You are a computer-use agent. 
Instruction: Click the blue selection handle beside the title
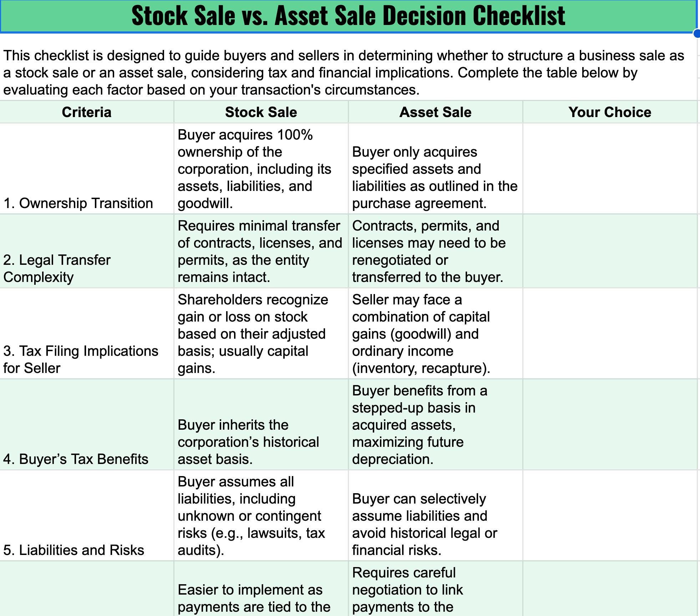pos(697,34)
